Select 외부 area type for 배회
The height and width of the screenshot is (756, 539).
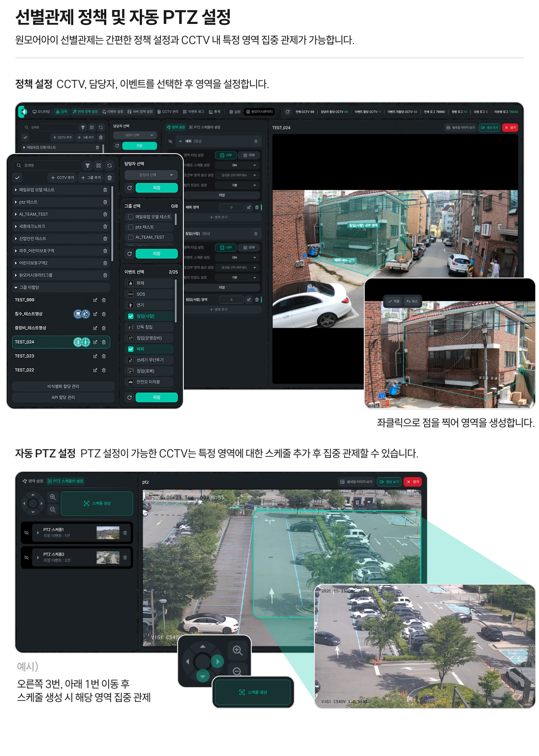click(249, 155)
